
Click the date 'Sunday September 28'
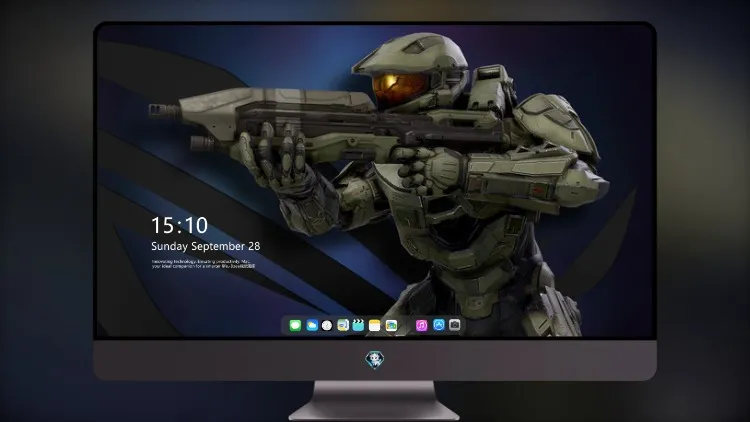coord(206,246)
